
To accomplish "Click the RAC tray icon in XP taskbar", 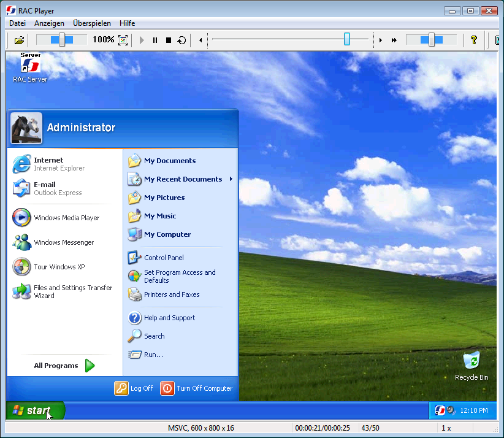I will click(x=440, y=410).
